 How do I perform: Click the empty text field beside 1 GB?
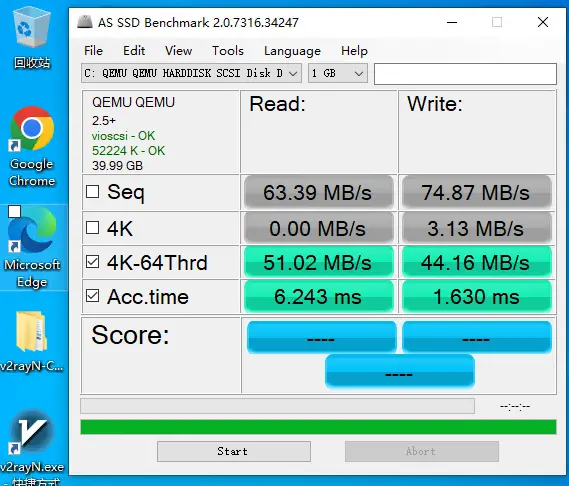[x=465, y=74]
